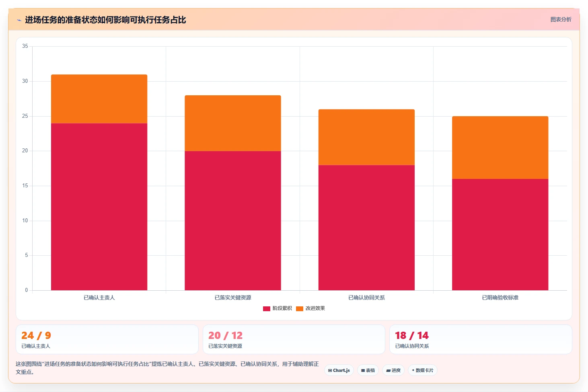Click the y-axis tick value 5
This screenshot has height=392, width=588.
click(x=27, y=255)
